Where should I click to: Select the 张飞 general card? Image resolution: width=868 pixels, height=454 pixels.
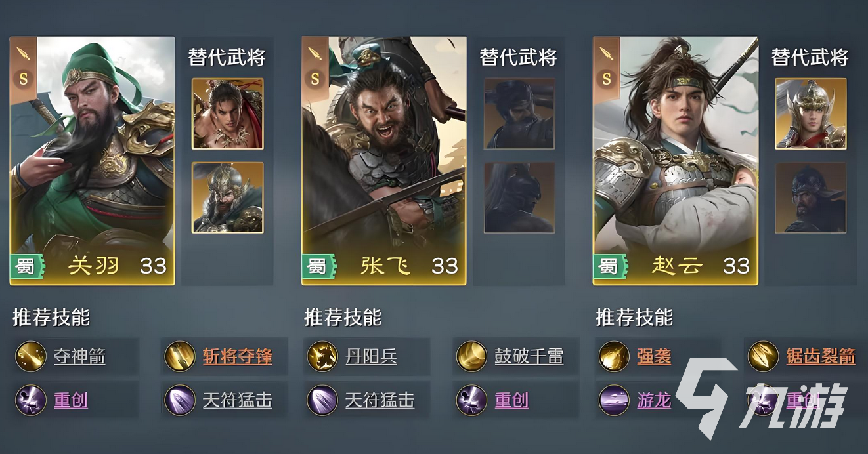pos(384,161)
